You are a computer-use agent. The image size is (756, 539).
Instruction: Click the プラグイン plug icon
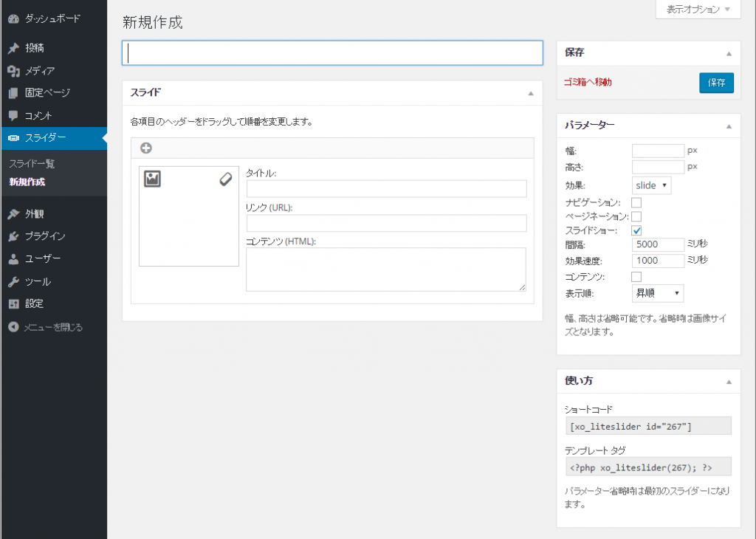click(x=13, y=236)
